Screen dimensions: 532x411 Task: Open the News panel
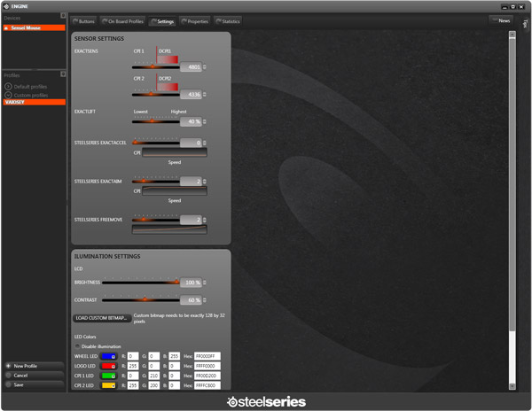pyautogui.click(x=501, y=20)
